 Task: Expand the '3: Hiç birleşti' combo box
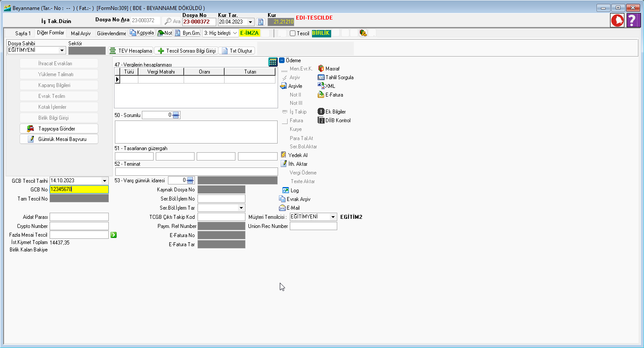click(x=235, y=33)
